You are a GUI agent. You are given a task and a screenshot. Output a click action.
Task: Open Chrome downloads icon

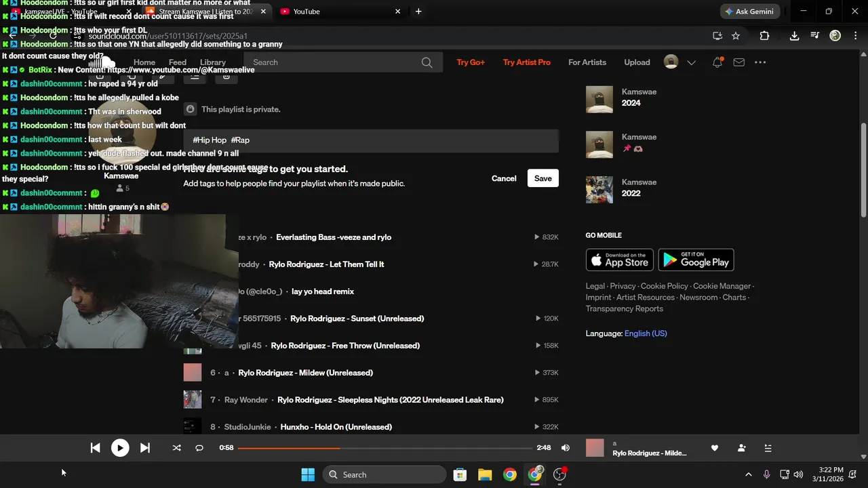click(x=794, y=36)
